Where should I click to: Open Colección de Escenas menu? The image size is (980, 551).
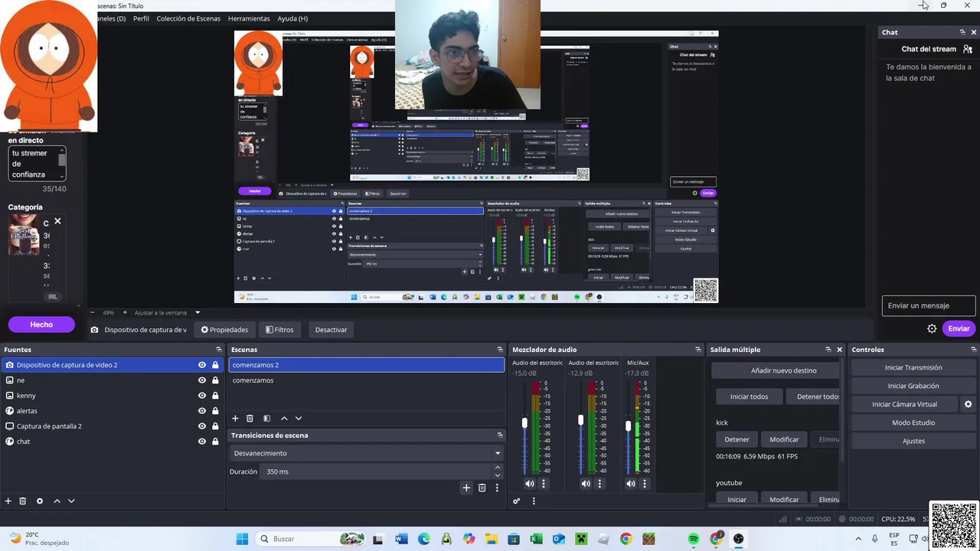pyautogui.click(x=188, y=18)
